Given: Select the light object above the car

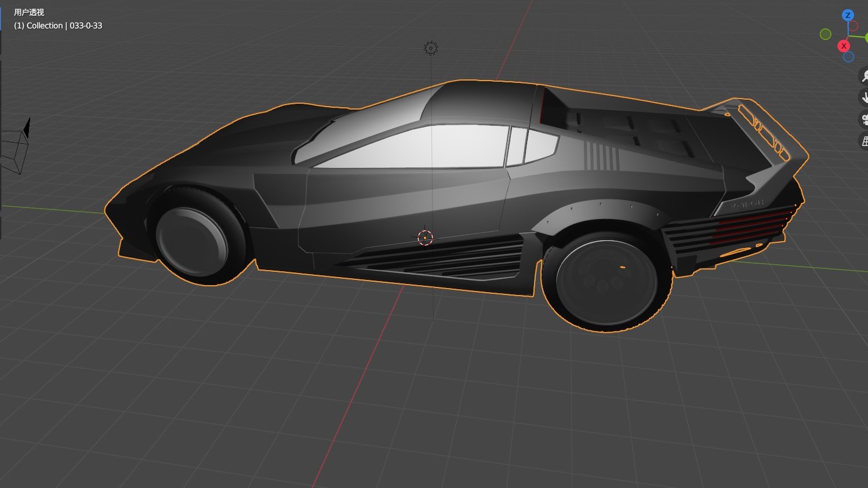Looking at the screenshot, I should pyautogui.click(x=430, y=48).
